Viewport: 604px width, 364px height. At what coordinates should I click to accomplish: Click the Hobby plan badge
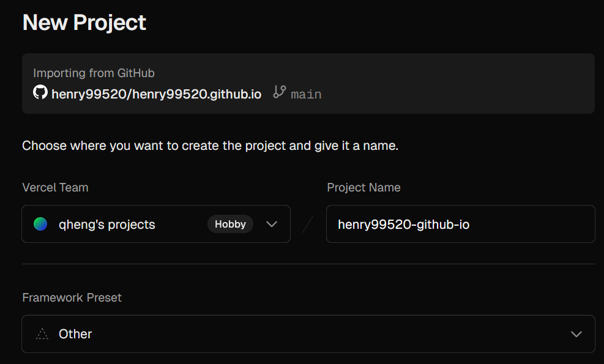[x=230, y=224]
